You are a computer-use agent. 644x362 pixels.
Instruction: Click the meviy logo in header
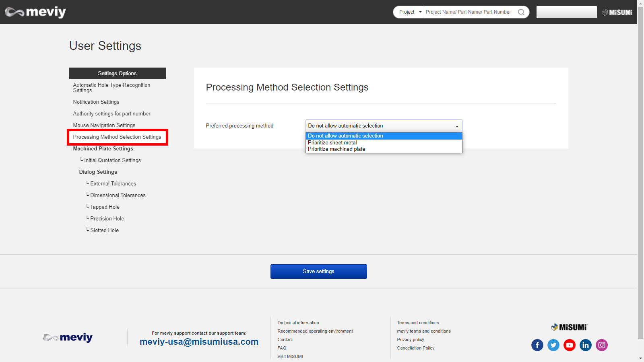coord(35,12)
